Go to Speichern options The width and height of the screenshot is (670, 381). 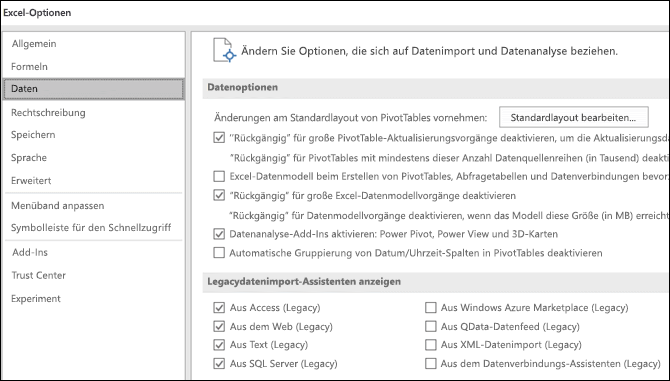click(x=33, y=135)
